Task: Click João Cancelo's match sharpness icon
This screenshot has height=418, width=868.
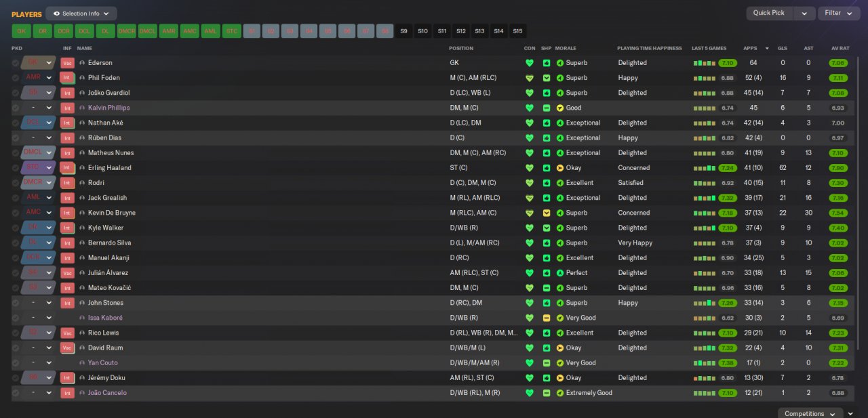Action: coord(547,393)
